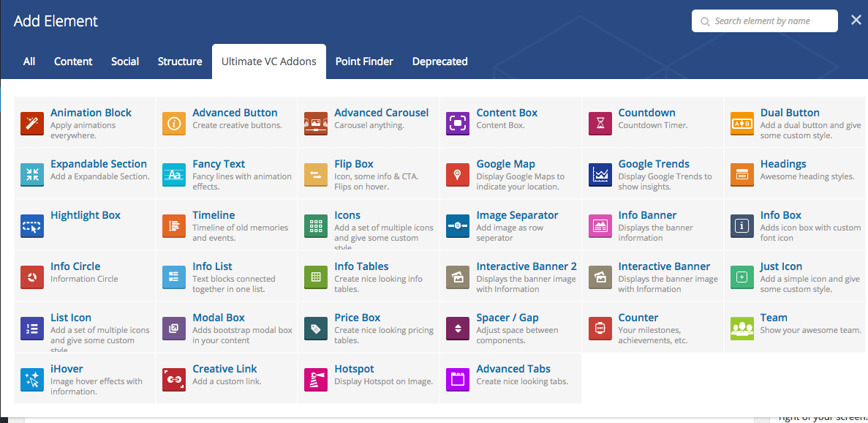Select the Hotspot lighthouse icon
Screen dimensions: 868x423
[316, 380]
